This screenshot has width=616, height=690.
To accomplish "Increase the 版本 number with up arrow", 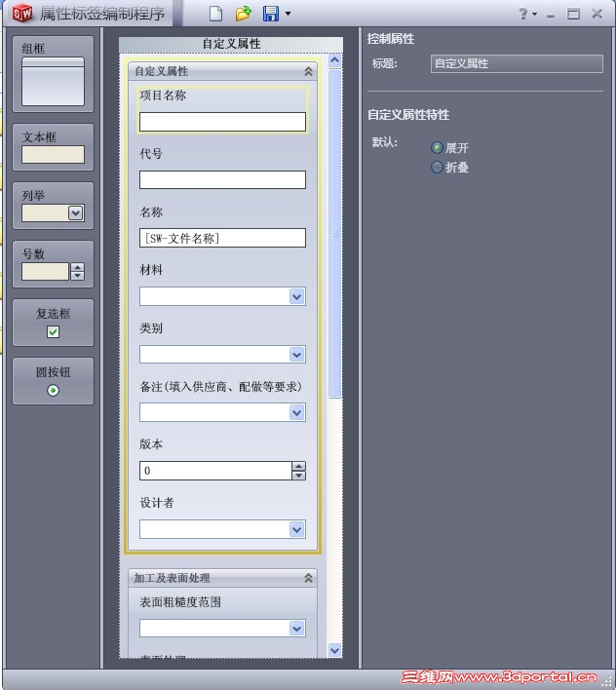I will point(299,467).
